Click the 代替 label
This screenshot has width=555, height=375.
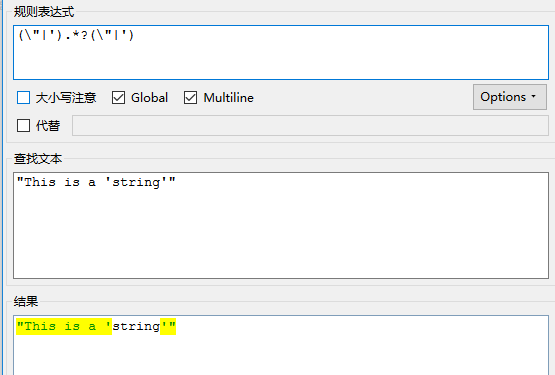[48, 125]
